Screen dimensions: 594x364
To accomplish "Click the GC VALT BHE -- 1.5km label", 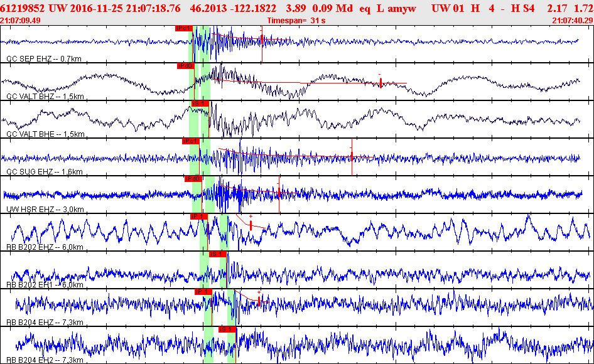I will pyautogui.click(x=45, y=134).
